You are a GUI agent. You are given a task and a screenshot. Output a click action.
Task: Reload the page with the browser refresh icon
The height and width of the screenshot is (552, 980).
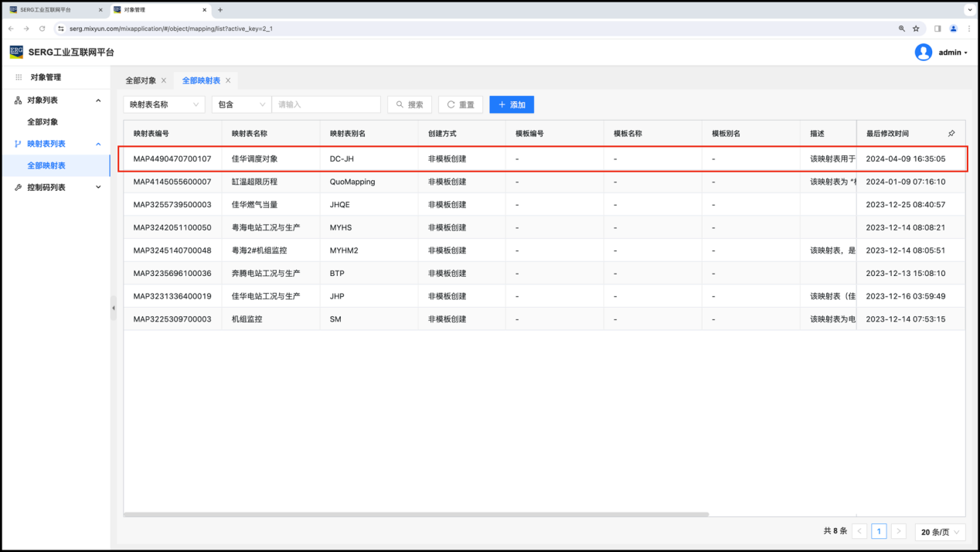(x=42, y=29)
